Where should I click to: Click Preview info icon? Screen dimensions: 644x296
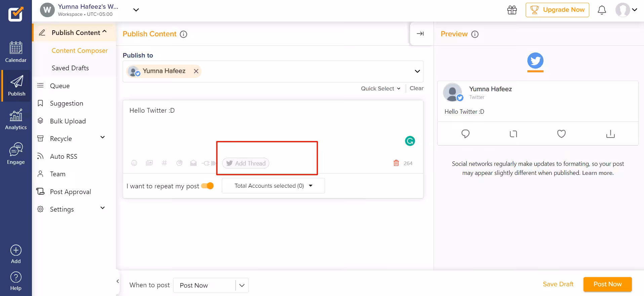tap(475, 34)
